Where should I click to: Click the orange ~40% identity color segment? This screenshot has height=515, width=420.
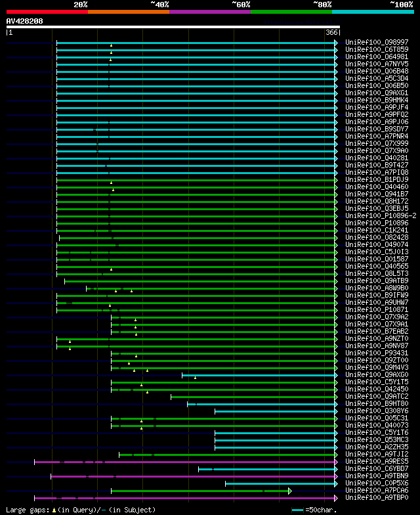click(129, 12)
